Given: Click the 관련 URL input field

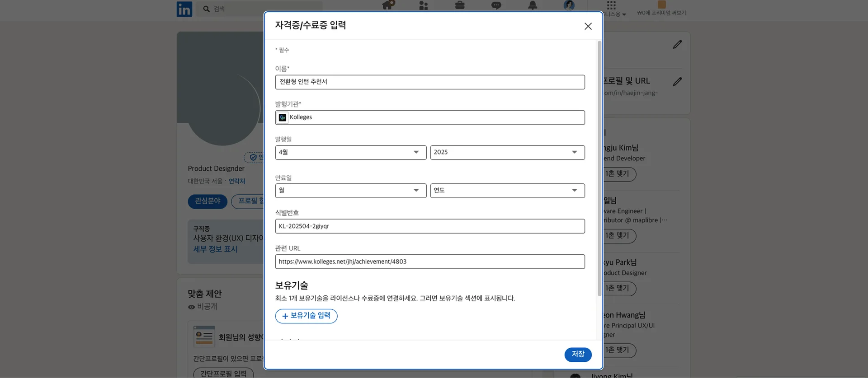Looking at the screenshot, I should [x=430, y=262].
